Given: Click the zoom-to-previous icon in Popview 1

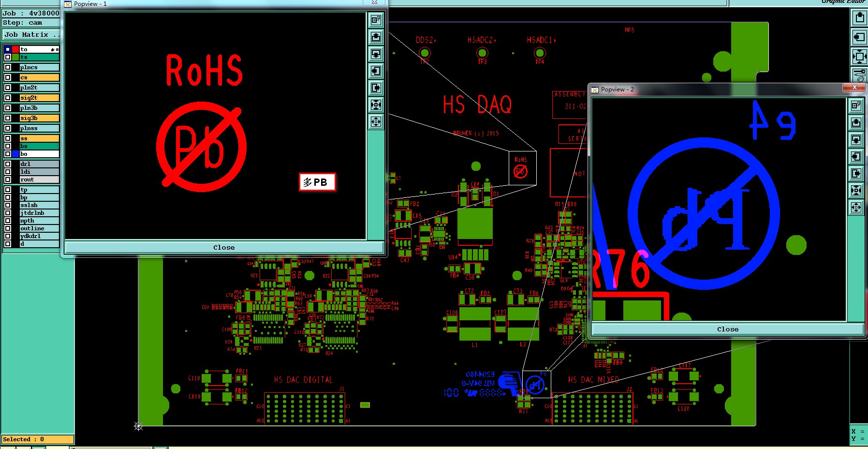Looking at the screenshot, I should coord(376,20).
